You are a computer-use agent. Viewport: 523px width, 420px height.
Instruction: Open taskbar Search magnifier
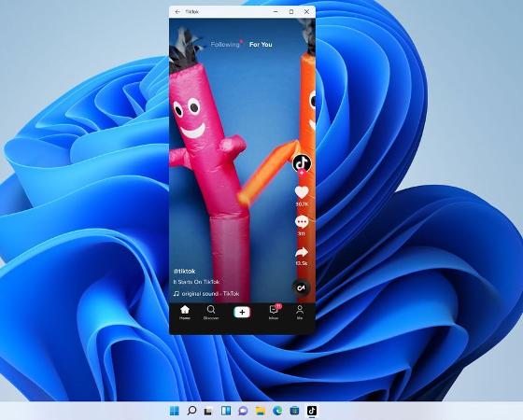tap(191, 411)
